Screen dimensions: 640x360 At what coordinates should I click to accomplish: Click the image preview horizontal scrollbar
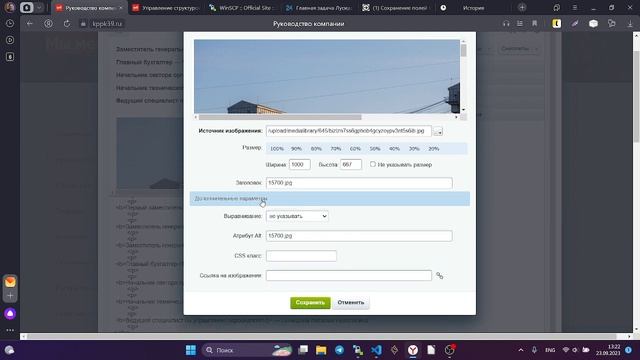click(280, 117)
